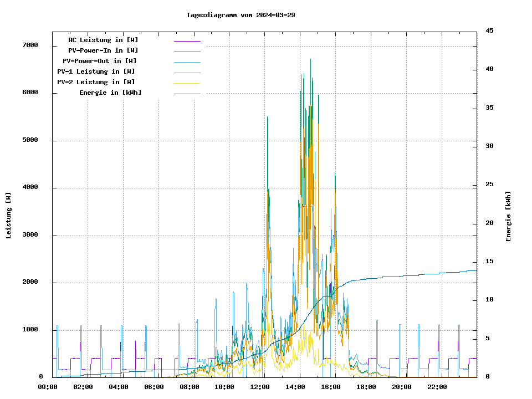Click the yellow PV-2 Leistung legend line
The width and height of the screenshot is (532, 399).
[187, 83]
